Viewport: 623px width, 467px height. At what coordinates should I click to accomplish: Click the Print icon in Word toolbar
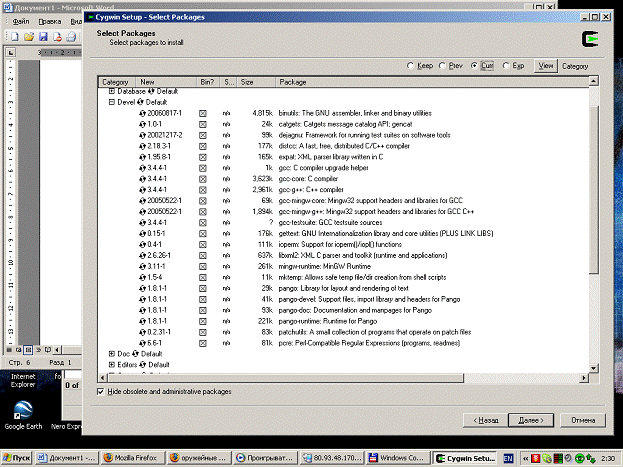tap(71, 37)
